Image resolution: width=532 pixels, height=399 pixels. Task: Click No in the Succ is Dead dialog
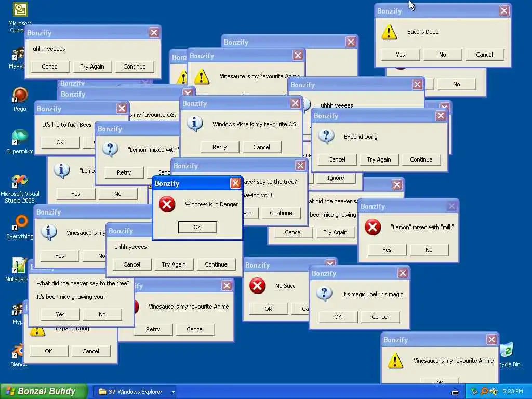click(443, 55)
